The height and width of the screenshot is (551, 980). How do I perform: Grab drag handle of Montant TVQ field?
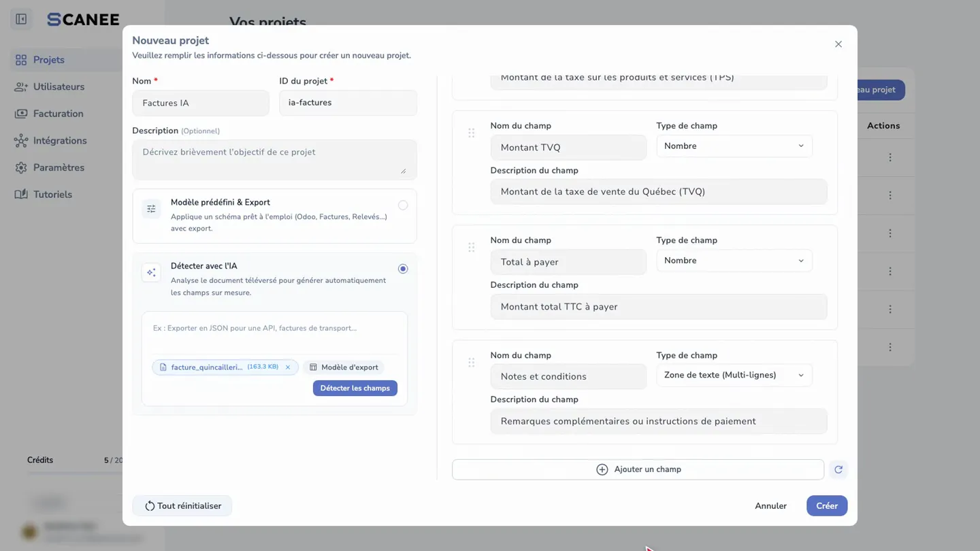pos(471,133)
